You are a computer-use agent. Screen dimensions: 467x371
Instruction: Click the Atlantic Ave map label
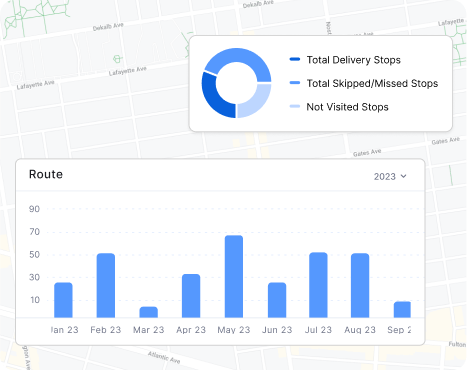click(164, 358)
